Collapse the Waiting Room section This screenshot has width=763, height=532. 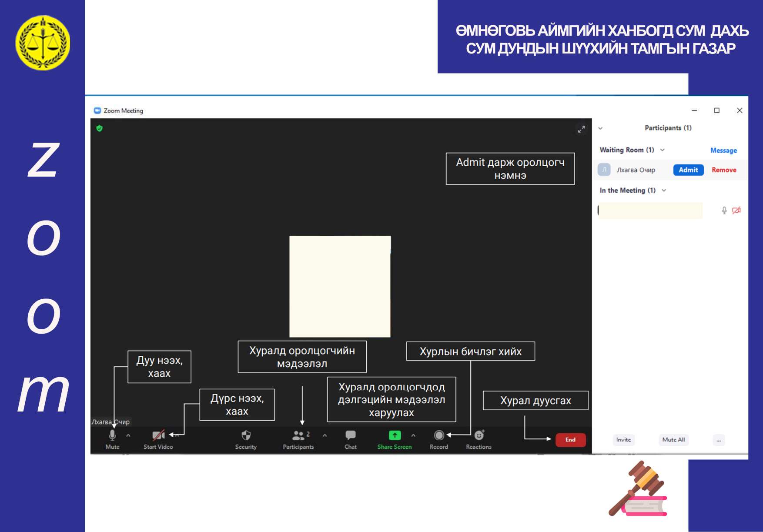tap(663, 150)
